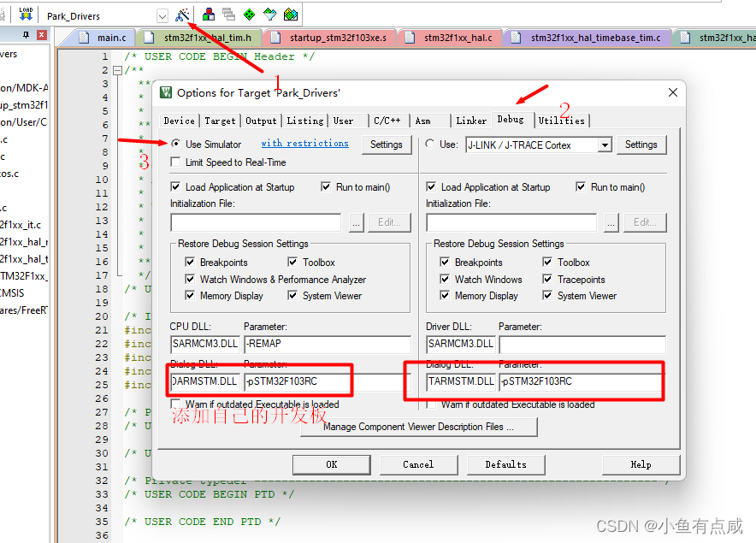Click Manage Component Viewer Description Files button
Viewport: 756px width, 543px height.
pyautogui.click(x=418, y=427)
